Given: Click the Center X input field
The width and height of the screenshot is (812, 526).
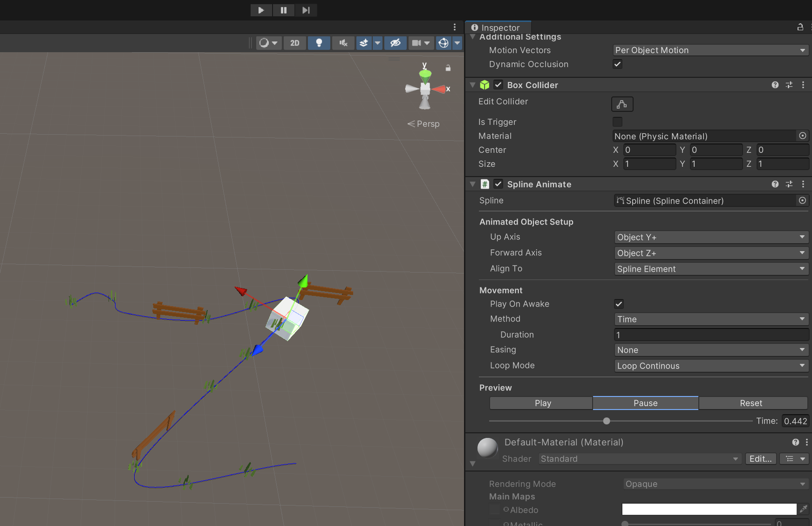Looking at the screenshot, I should pos(650,150).
